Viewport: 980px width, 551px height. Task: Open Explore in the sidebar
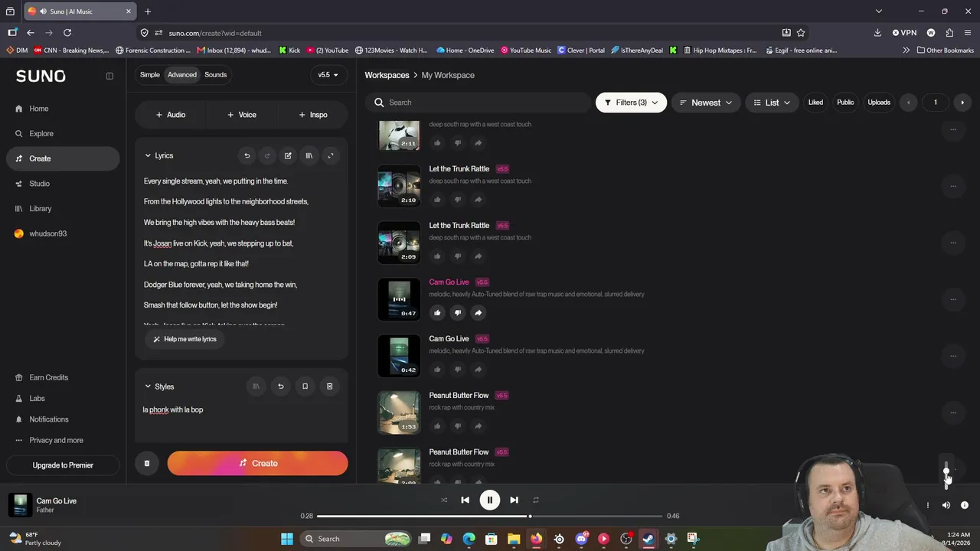[x=63, y=134]
